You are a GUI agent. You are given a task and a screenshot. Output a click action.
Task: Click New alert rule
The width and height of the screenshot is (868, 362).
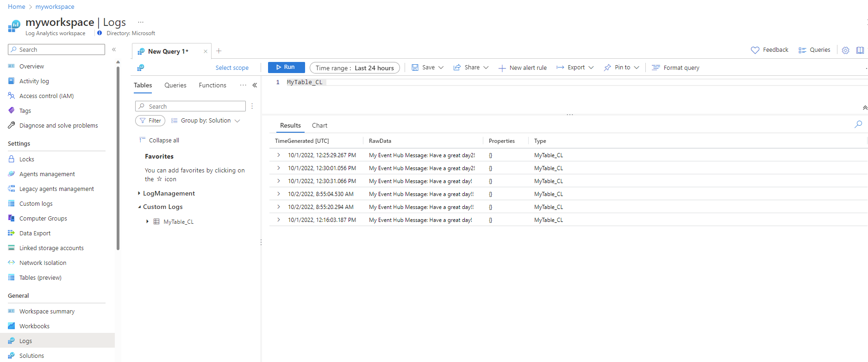(523, 67)
